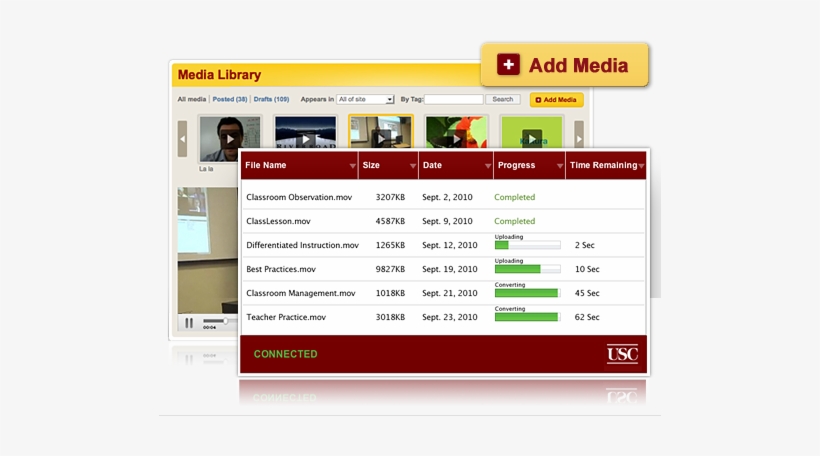
Task: Click the large Add Media button
Action: tap(564, 65)
